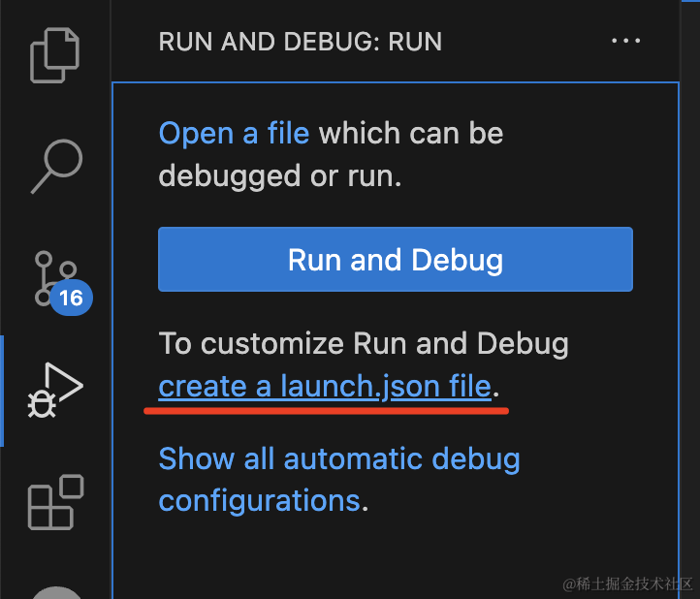Viewport: 700px width, 599px height.
Task: Follow the Open a file link
Action: 234,133
